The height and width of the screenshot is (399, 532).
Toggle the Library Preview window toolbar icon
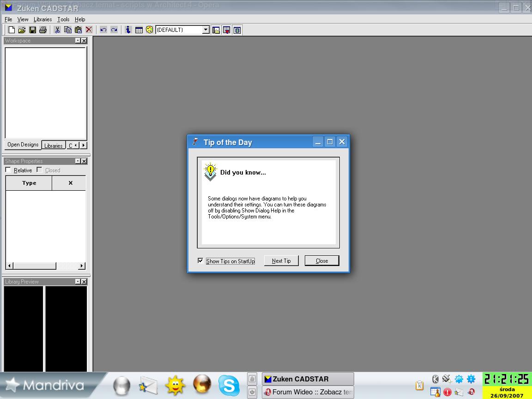237,30
